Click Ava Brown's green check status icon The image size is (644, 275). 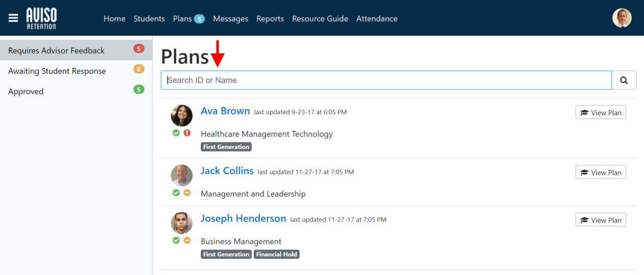point(176,133)
